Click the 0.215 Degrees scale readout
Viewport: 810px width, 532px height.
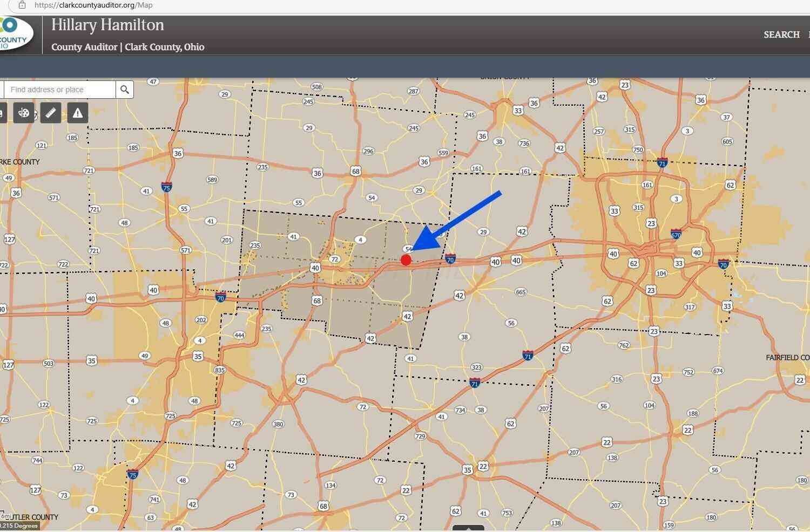[x=20, y=526]
